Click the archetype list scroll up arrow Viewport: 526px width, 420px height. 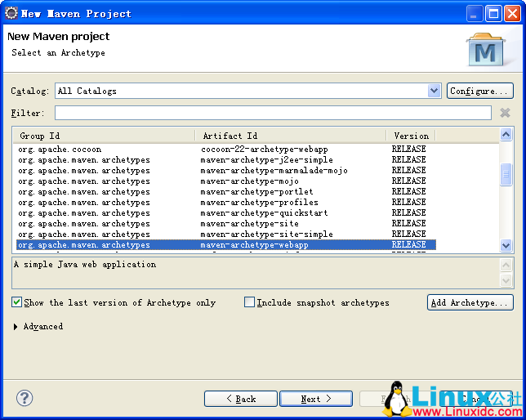(x=506, y=135)
